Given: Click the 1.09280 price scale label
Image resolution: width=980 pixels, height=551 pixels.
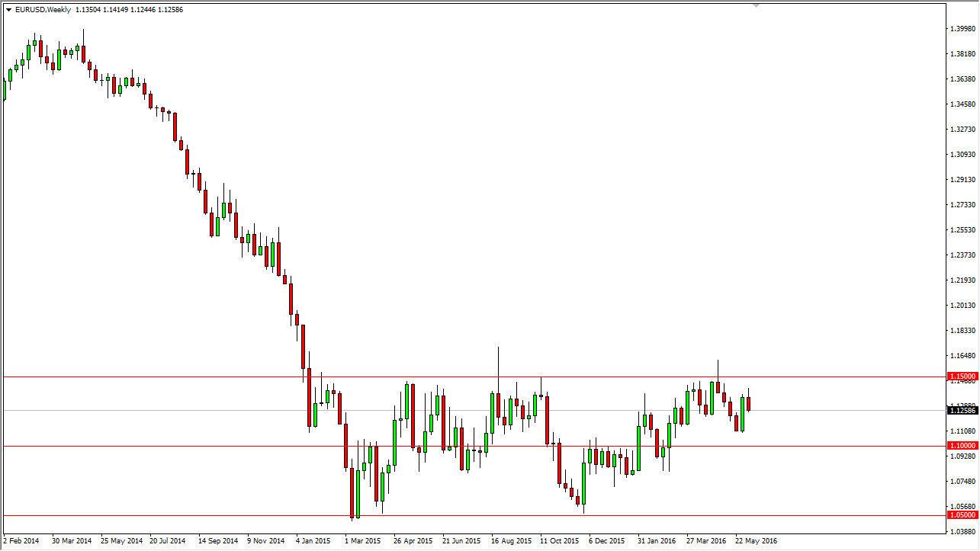Looking at the screenshot, I should (x=963, y=456).
